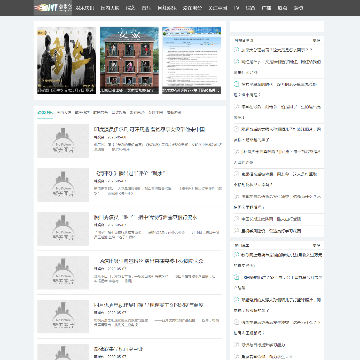360x360 pixels.
Task: Open the first article's placeholder image
Action: point(63,141)
